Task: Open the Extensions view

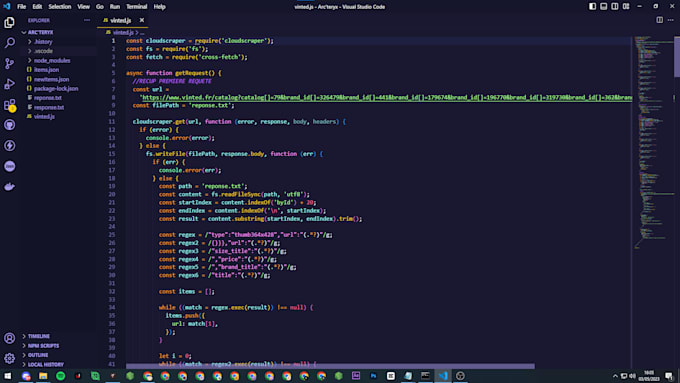Action: [x=9, y=105]
